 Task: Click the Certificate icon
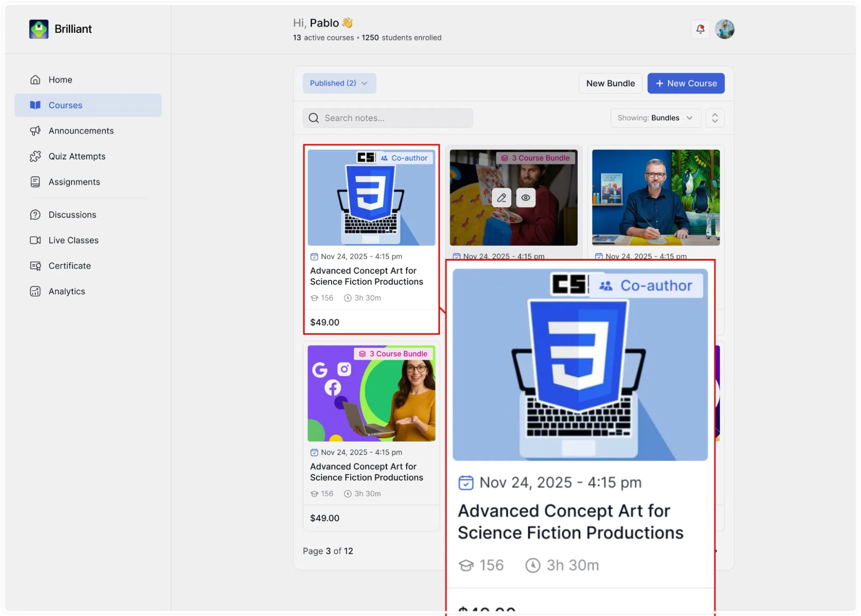point(35,266)
